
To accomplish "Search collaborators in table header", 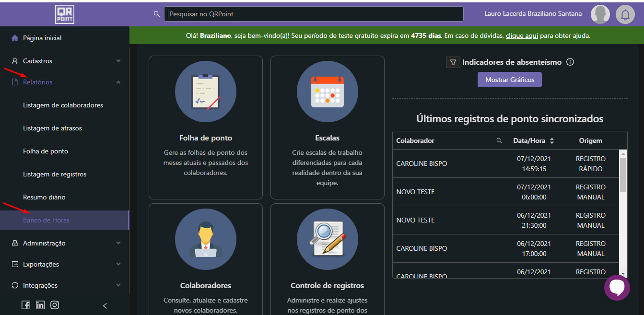I will pos(499,140).
